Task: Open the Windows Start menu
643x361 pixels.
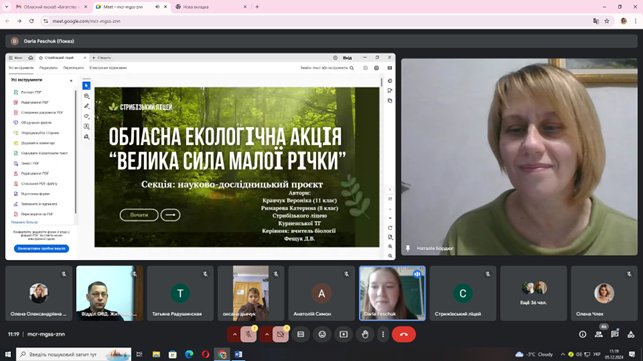Action: [x=7, y=354]
